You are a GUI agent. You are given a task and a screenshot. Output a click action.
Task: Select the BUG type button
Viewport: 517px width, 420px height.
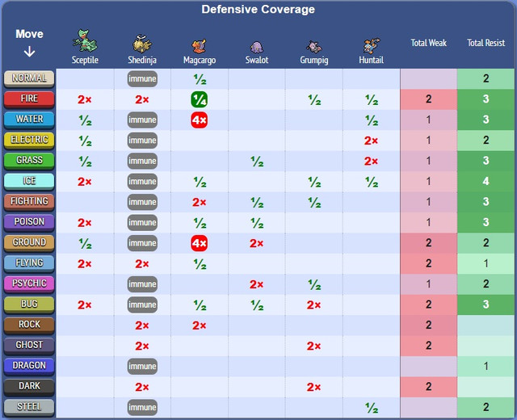point(29,304)
